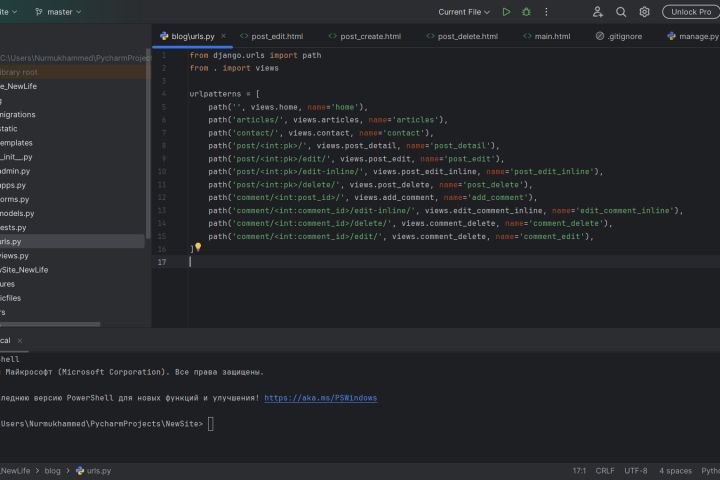720x480 pixels.
Task: Select the blog folder in the breadcrumb bar
Action: [52, 470]
